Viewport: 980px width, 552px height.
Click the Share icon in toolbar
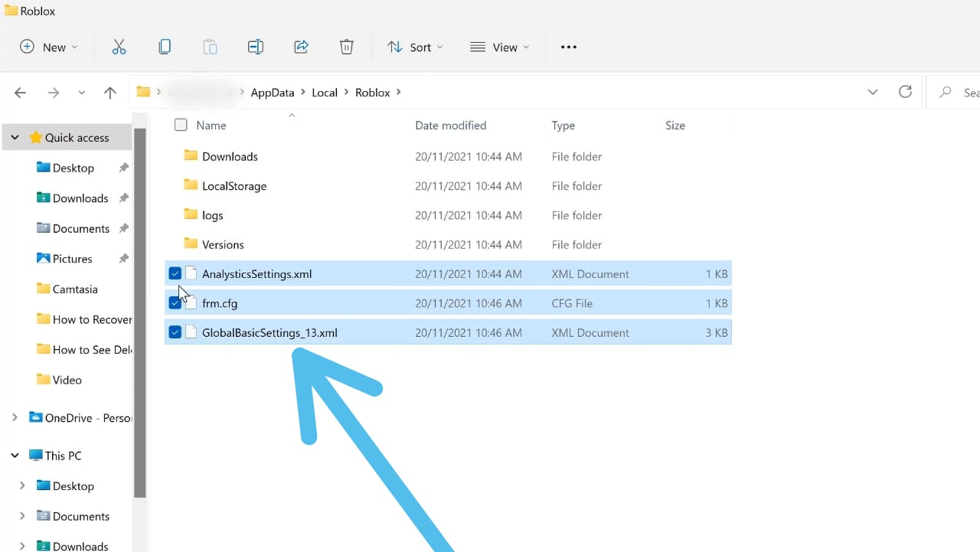[x=301, y=47]
